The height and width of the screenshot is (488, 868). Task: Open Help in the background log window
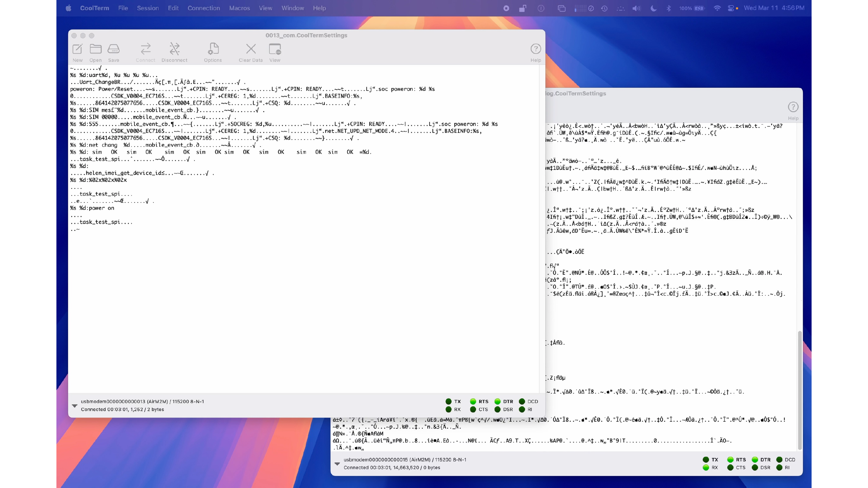[793, 111]
